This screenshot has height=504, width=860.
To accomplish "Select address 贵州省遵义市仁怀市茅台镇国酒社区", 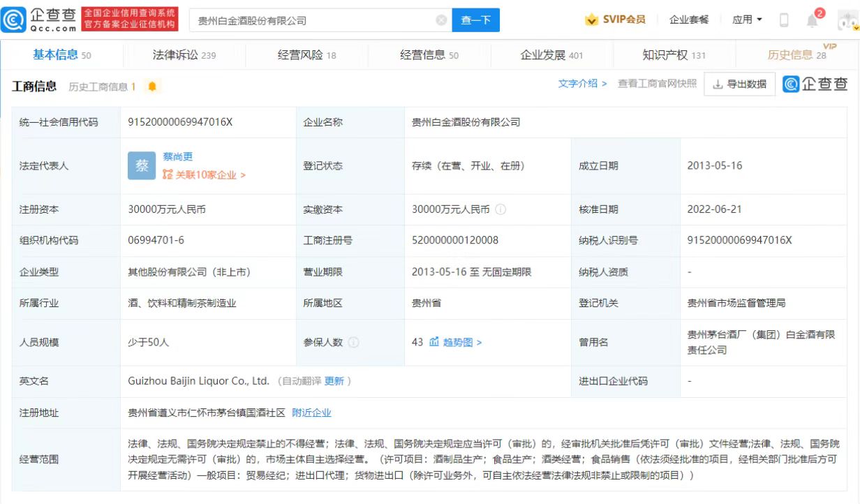I will point(207,413).
